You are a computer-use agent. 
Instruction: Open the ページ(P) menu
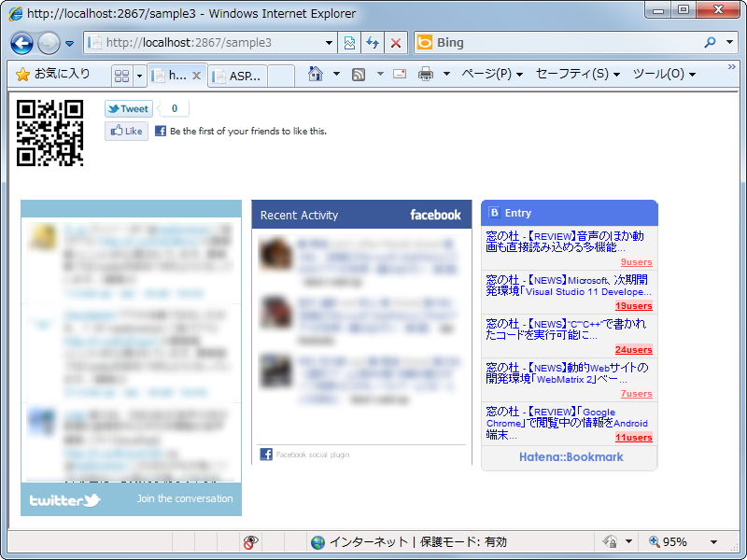[x=492, y=74]
